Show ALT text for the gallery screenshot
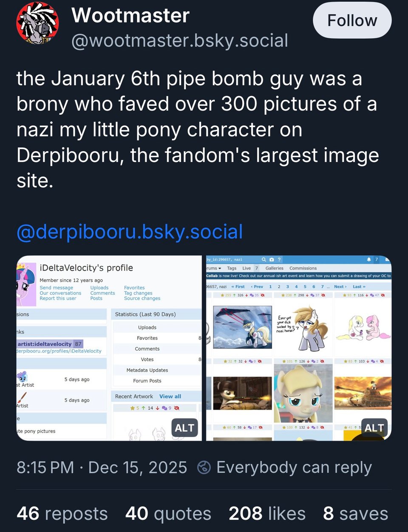408x532 pixels. (374, 428)
